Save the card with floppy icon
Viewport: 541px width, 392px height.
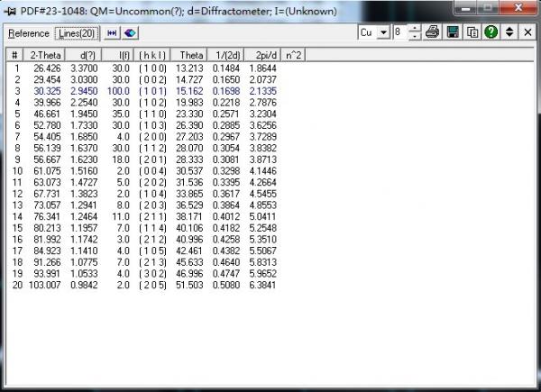tap(453, 32)
